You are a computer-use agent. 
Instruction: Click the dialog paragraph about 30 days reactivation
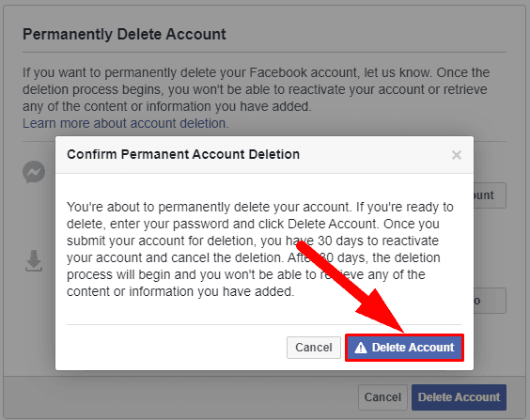click(x=259, y=249)
